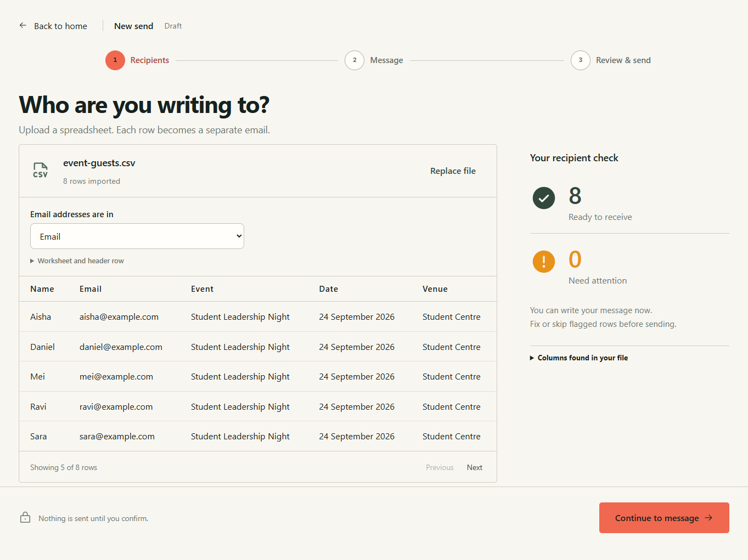Click the Draft status label
Viewport: 748px width, 560px height.
click(x=173, y=26)
